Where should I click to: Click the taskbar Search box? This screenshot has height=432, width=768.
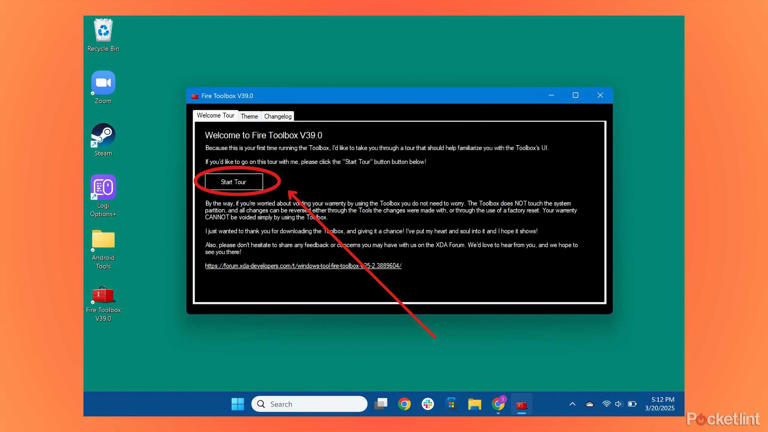point(310,404)
